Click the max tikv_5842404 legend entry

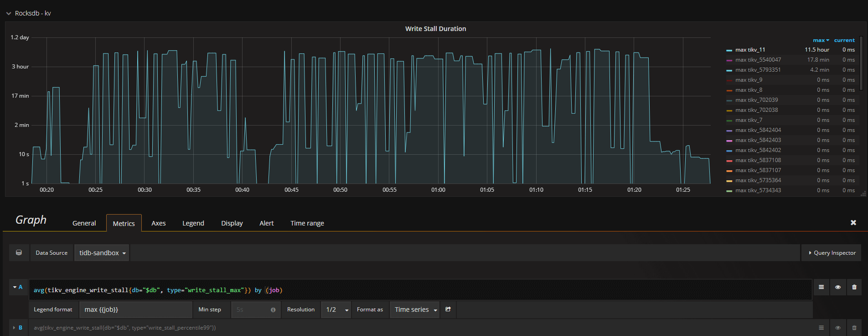coord(758,130)
